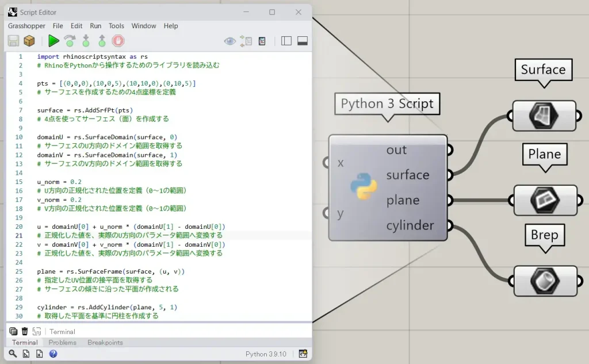Image resolution: width=589 pixels, height=364 pixels.
Task: Click code line 'u_norm = 0.2'
Action: coord(59,182)
